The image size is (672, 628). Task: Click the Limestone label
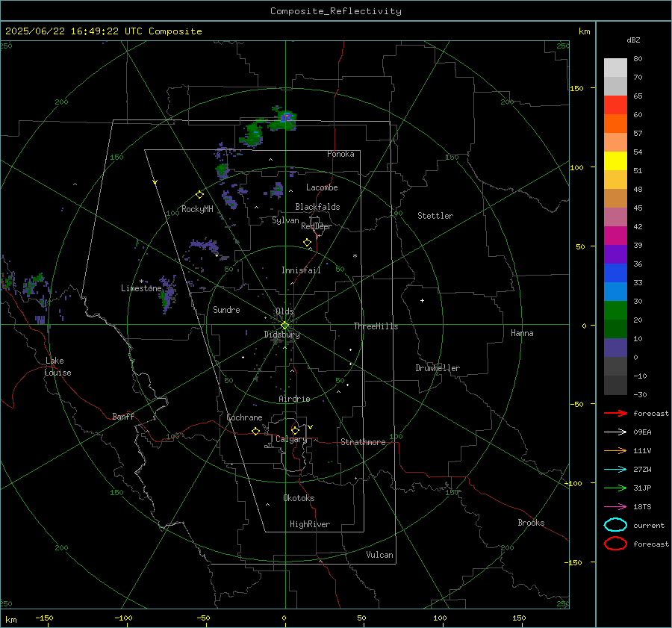click(x=141, y=288)
